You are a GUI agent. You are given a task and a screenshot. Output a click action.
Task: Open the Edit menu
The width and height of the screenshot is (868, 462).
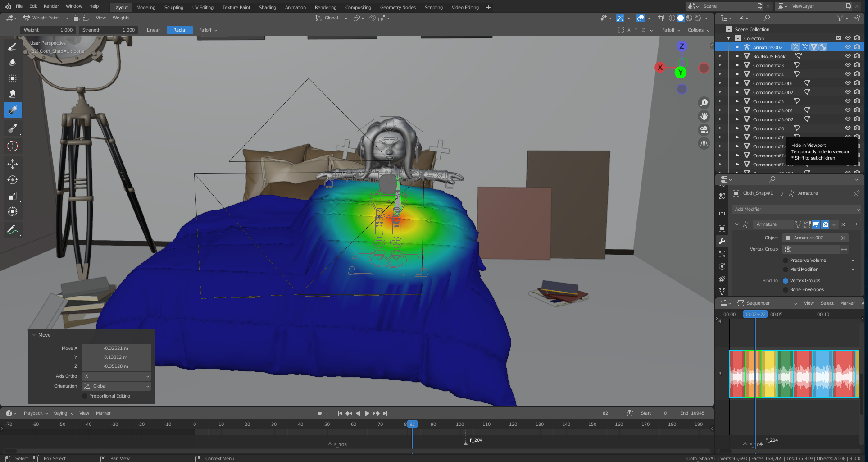pos(33,6)
